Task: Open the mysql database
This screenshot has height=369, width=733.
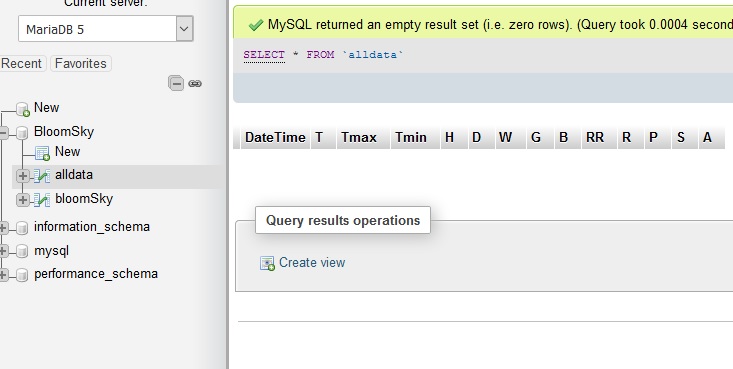Action: 51,251
